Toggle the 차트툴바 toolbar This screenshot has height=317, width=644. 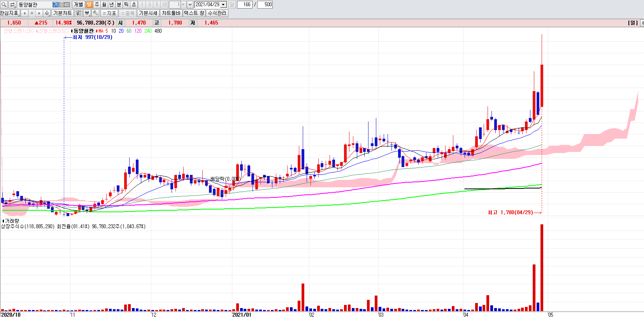171,13
